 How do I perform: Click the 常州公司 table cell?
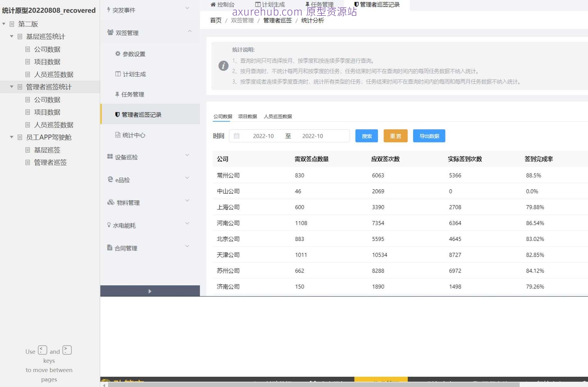click(x=228, y=175)
